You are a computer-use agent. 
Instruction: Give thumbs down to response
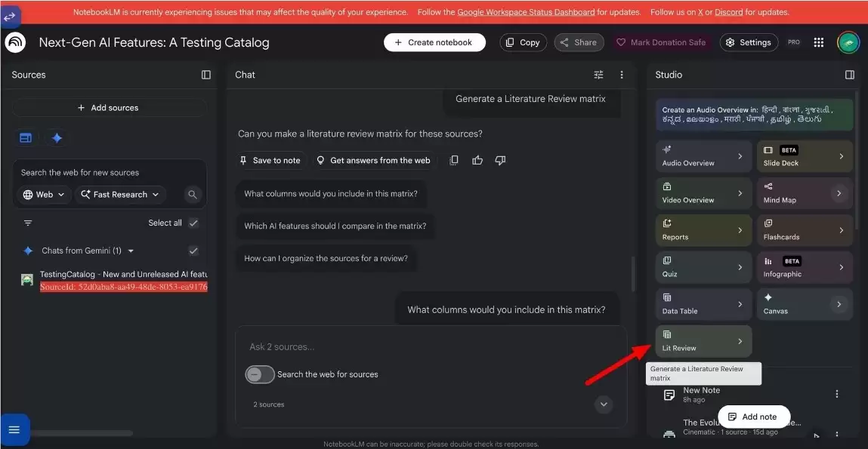(x=500, y=160)
